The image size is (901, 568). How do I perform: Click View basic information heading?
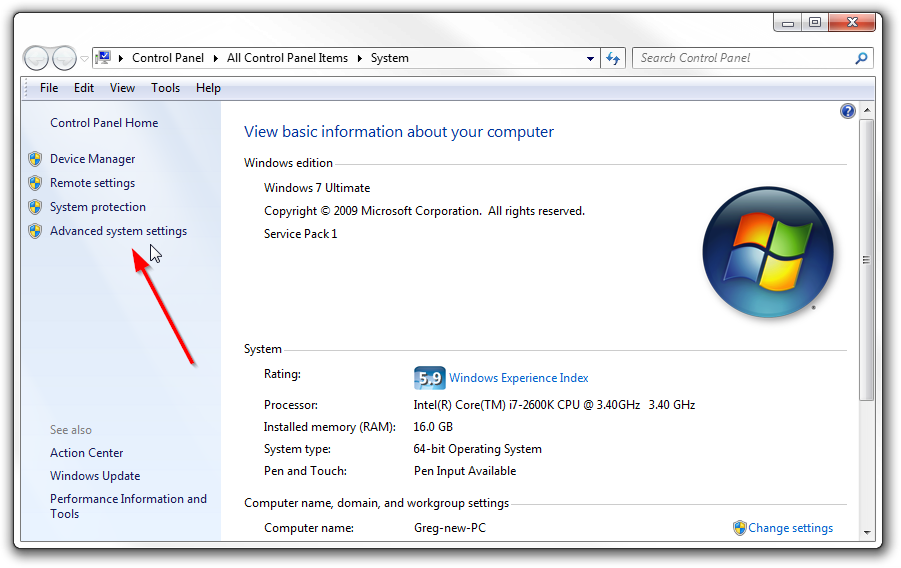click(x=399, y=132)
